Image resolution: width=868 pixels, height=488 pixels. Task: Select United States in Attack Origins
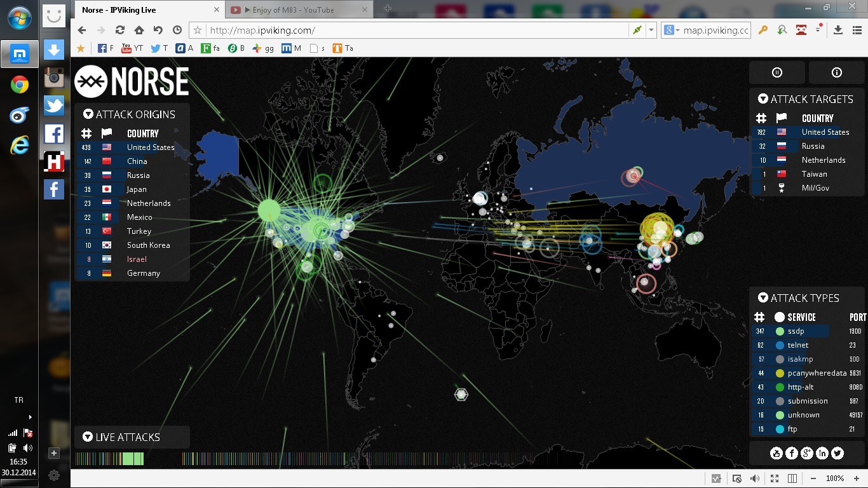[133, 147]
